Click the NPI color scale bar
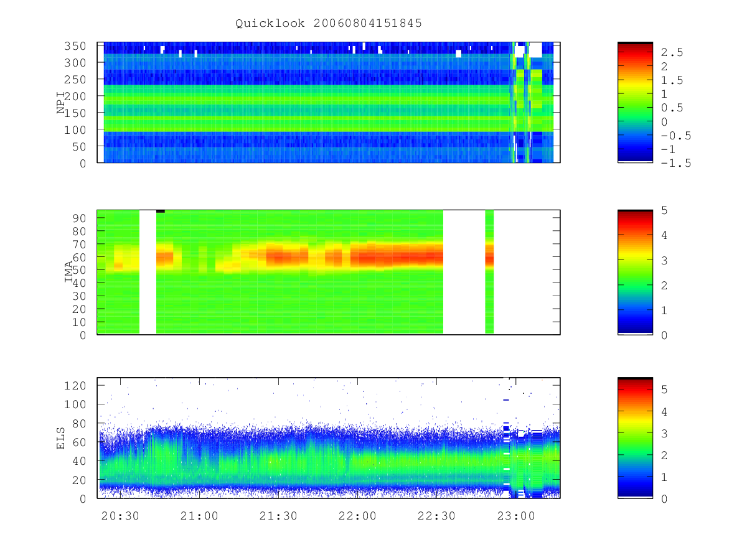Image resolution: width=747 pixels, height=560 pixels. click(635, 102)
